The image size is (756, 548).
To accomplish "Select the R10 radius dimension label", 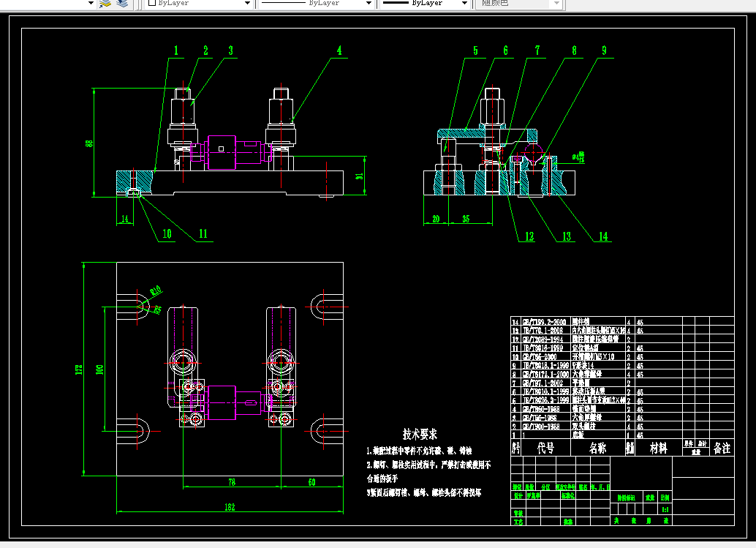I will [x=155, y=291].
